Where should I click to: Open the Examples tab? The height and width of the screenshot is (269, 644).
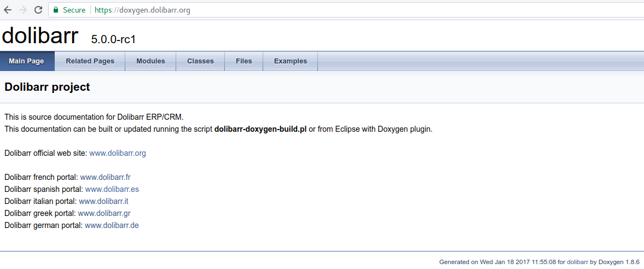[x=291, y=61]
